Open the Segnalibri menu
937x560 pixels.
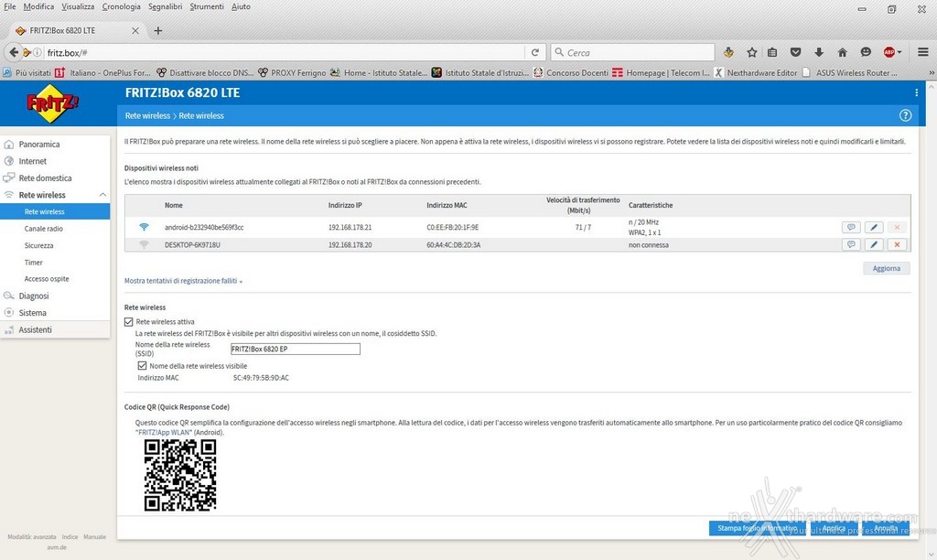point(165,6)
